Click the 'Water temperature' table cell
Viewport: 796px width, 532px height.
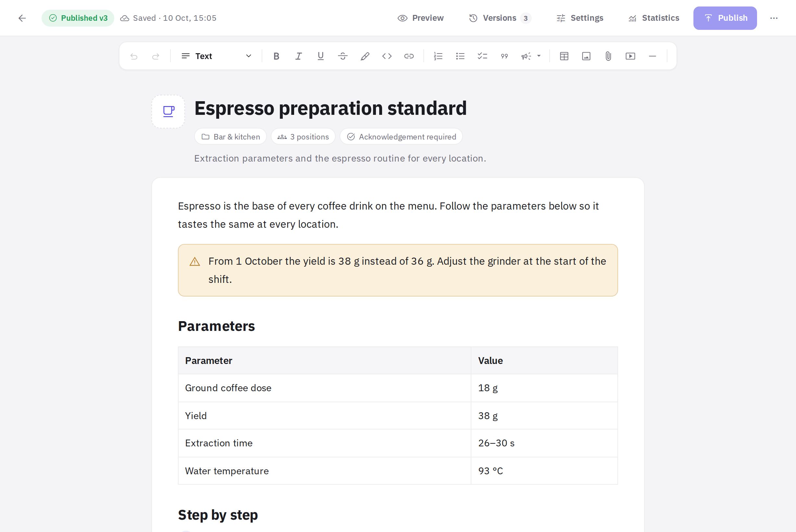325,471
